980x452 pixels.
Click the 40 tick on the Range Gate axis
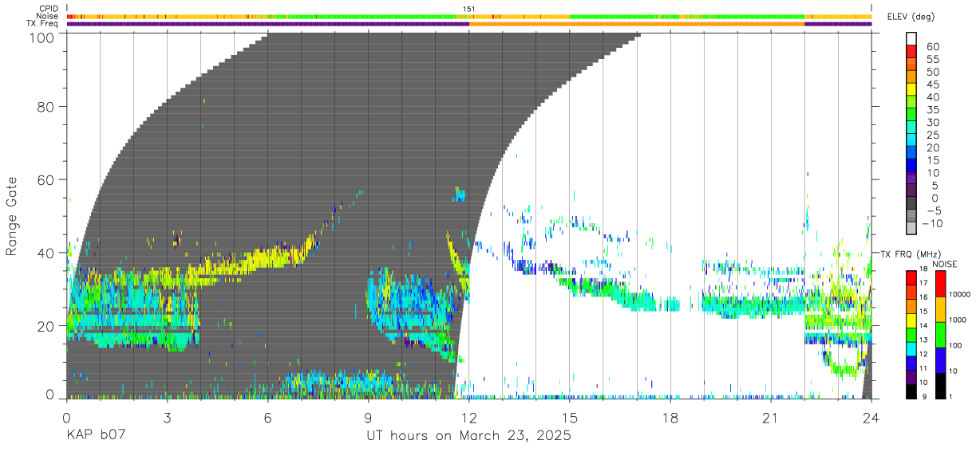pyautogui.click(x=46, y=253)
